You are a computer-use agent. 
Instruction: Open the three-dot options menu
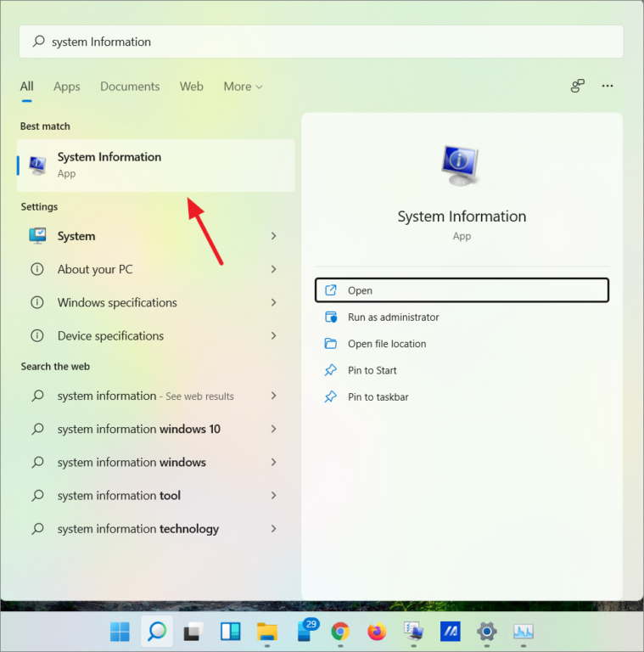pyautogui.click(x=608, y=86)
